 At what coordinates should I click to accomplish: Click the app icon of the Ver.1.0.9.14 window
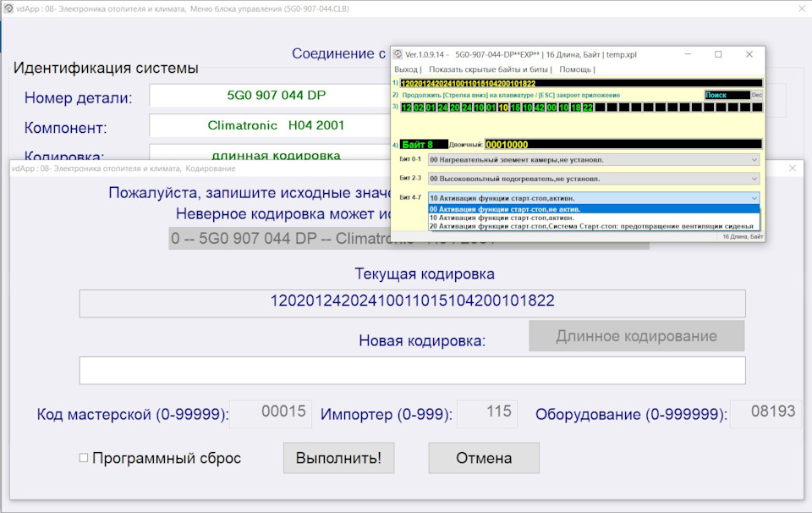pos(398,54)
